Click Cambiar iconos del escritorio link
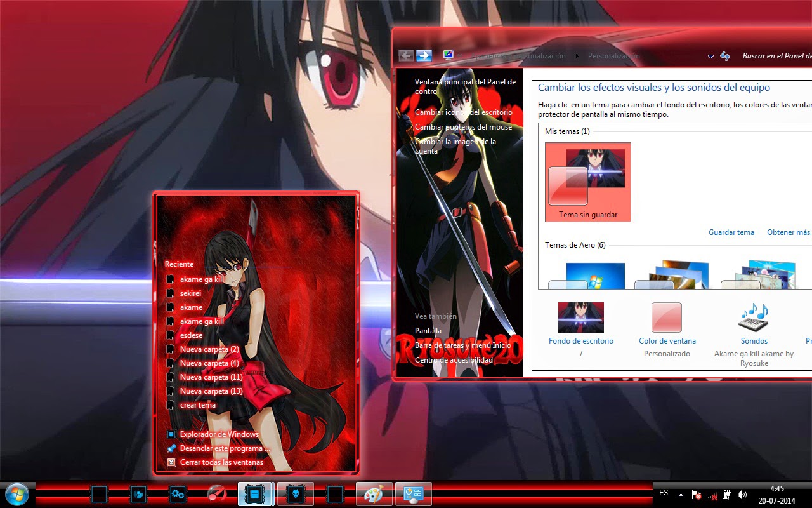The height and width of the screenshot is (508, 812). click(x=464, y=112)
